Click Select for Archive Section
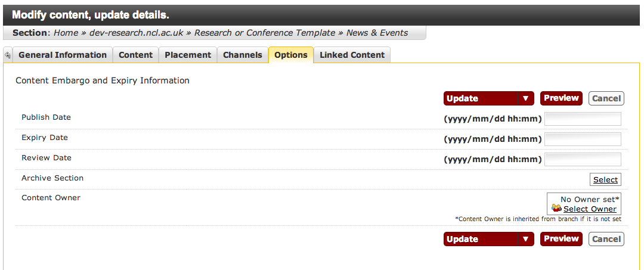This screenshot has height=270, width=644. point(605,179)
